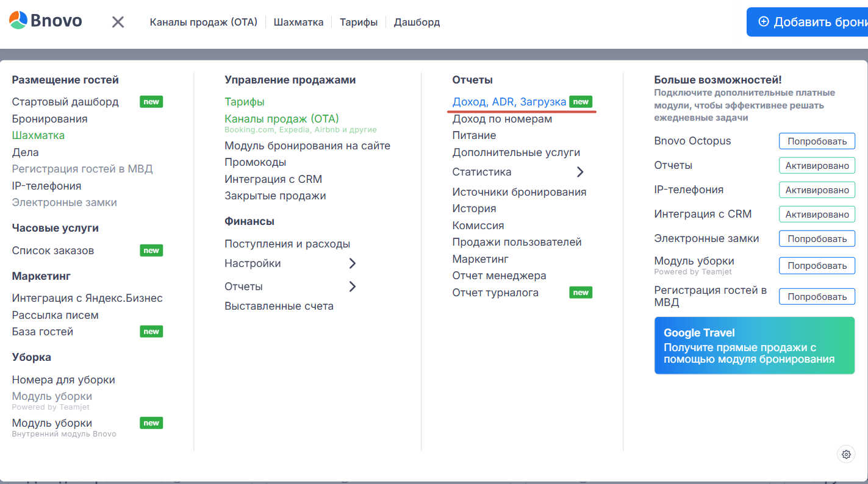Expand the Отчеты submenu under Финансы
The height and width of the screenshot is (484, 868).
click(352, 286)
